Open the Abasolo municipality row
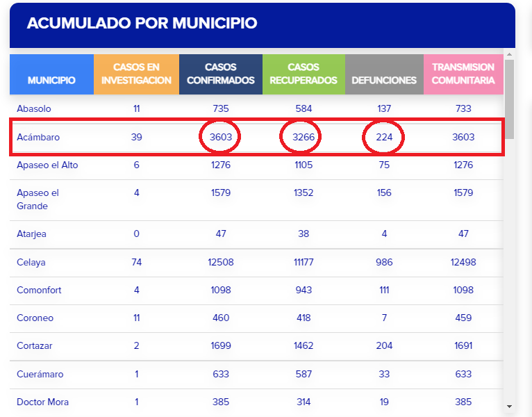Screen dimensions: 532x417 click(34, 108)
